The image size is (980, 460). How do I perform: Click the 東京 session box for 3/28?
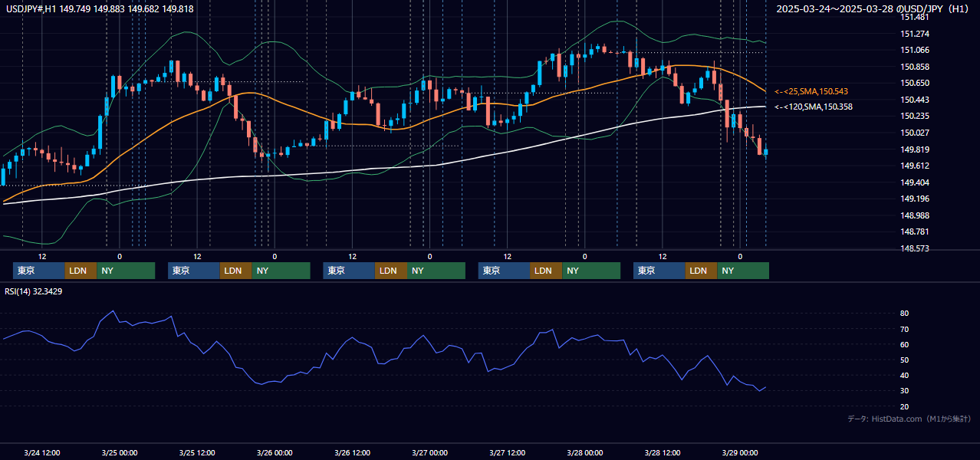point(659,271)
